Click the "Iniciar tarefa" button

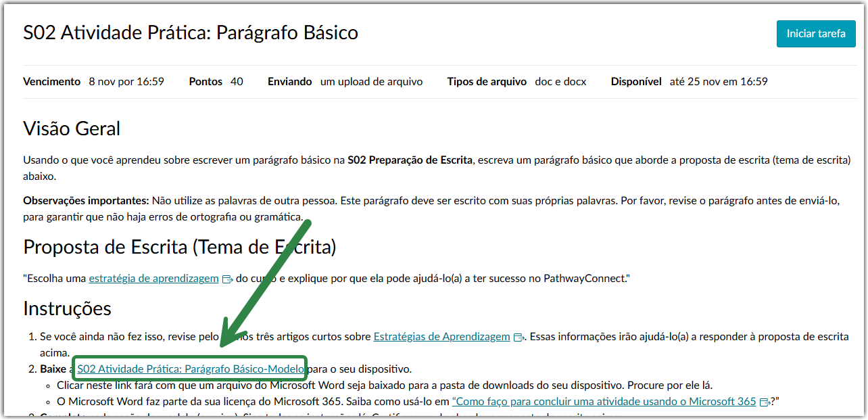[815, 33]
